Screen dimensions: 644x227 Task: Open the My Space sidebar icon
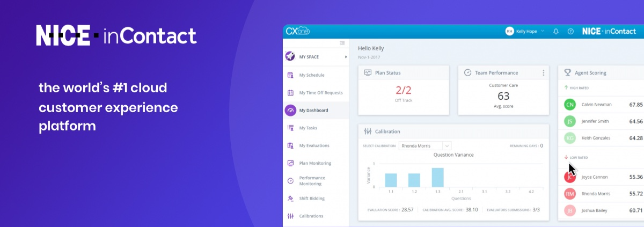click(x=290, y=56)
